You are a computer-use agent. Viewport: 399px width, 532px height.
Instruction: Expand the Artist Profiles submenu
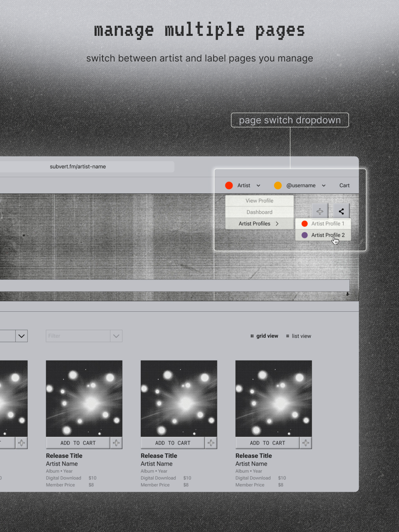pyautogui.click(x=259, y=223)
